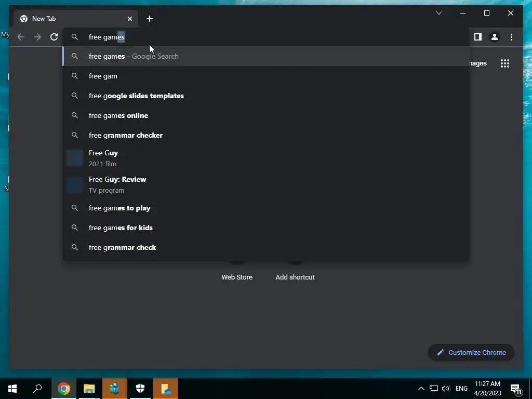Screen dimensions: 532x399
Task: Open the profile avatar menu
Action: (x=495, y=37)
